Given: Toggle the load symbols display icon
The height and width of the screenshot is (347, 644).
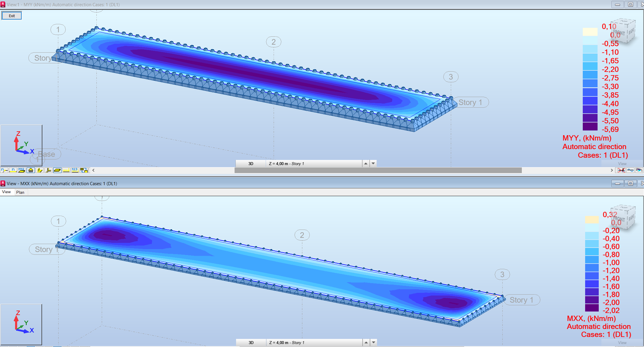Looking at the screenshot, I should 66,170.
